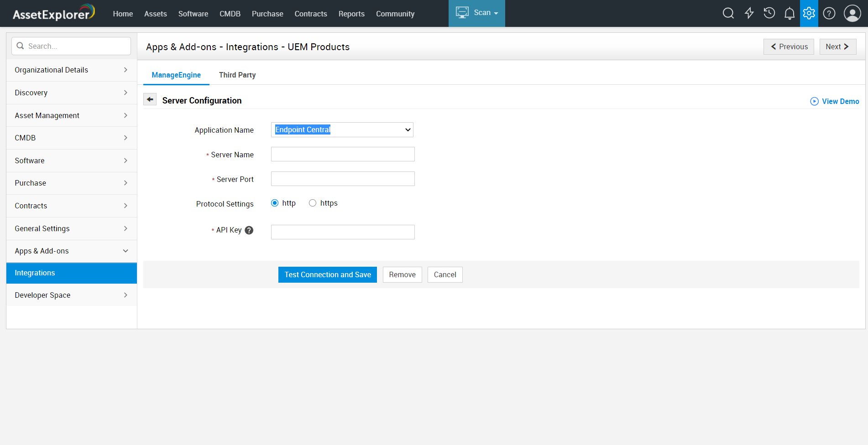This screenshot has width=868, height=445.
Task: Open the user profile avatar
Action: coord(852,13)
